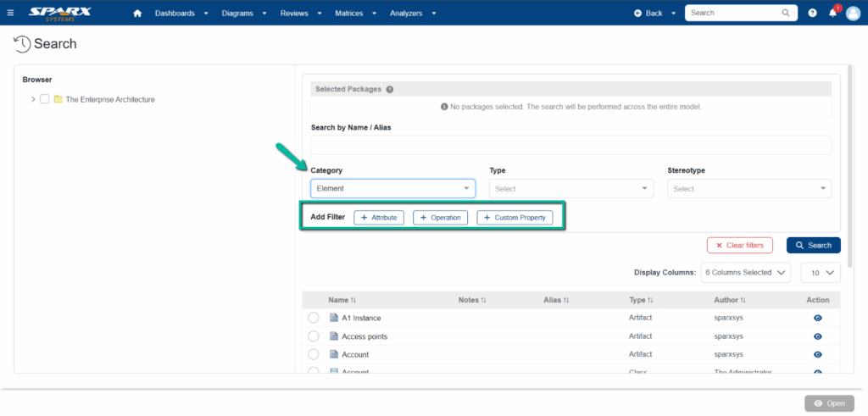Click the top navigation Search field
Viewport: 868px width, 416px height.
(741, 13)
